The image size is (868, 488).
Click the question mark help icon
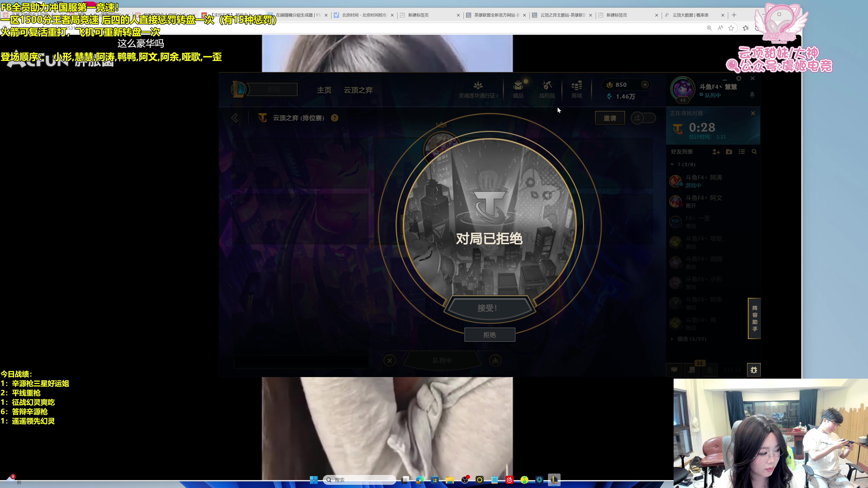334,118
